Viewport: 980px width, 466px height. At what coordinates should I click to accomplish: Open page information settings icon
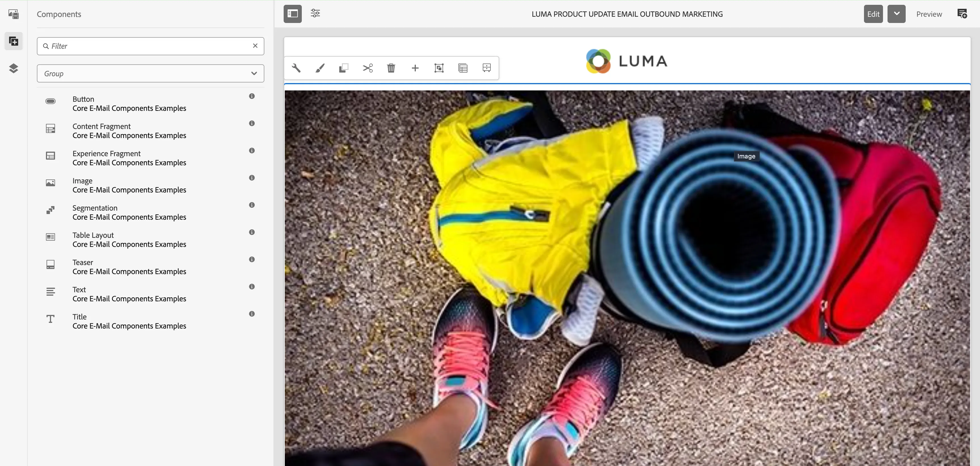point(315,14)
